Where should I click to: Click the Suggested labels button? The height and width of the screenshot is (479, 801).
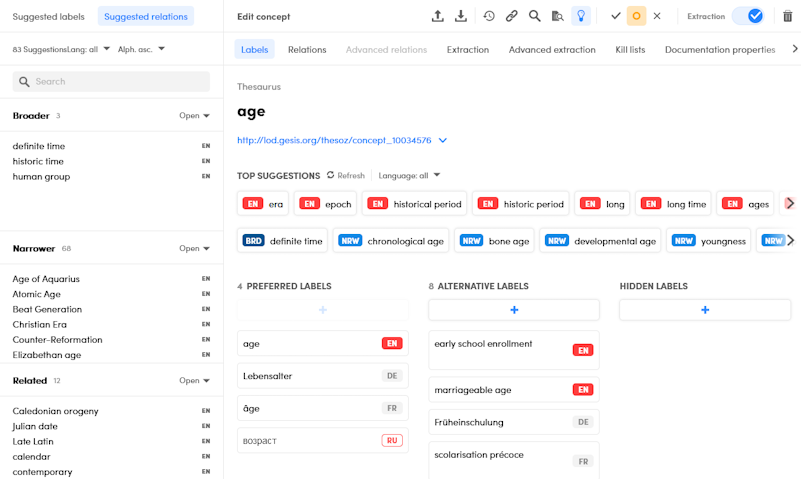pos(48,16)
